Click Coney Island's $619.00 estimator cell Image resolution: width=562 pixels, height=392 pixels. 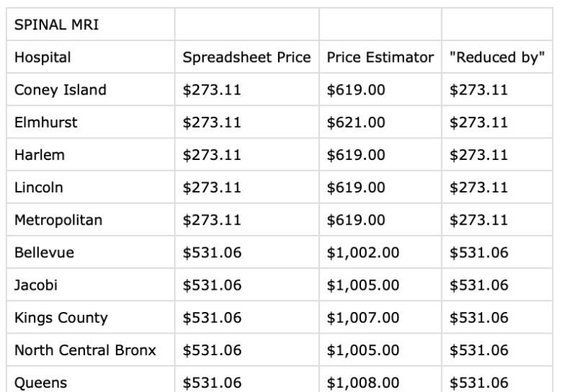click(380, 89)
